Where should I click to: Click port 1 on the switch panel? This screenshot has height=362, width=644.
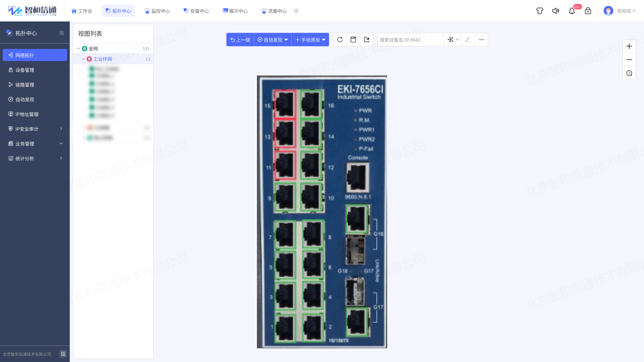pyautogui.click(x=285, y=327)
